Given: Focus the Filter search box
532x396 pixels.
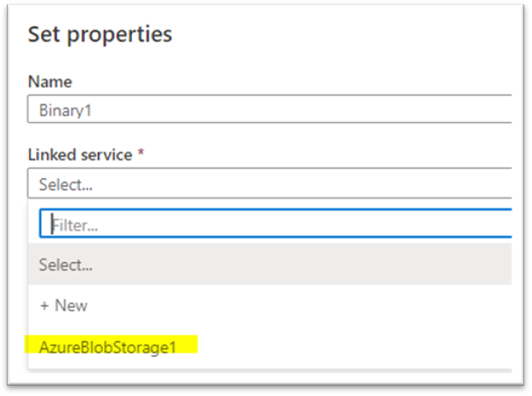Looking at the screenshot, I should click(275, 225).
